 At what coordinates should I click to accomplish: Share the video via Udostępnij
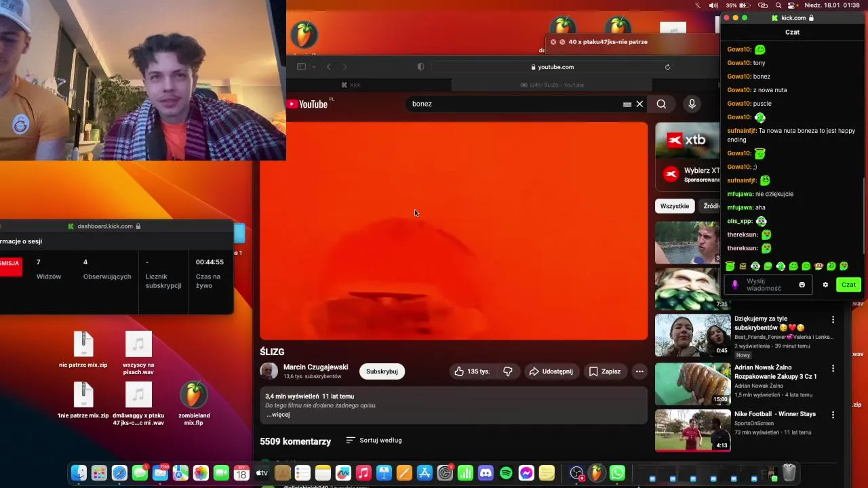(551, 371)
